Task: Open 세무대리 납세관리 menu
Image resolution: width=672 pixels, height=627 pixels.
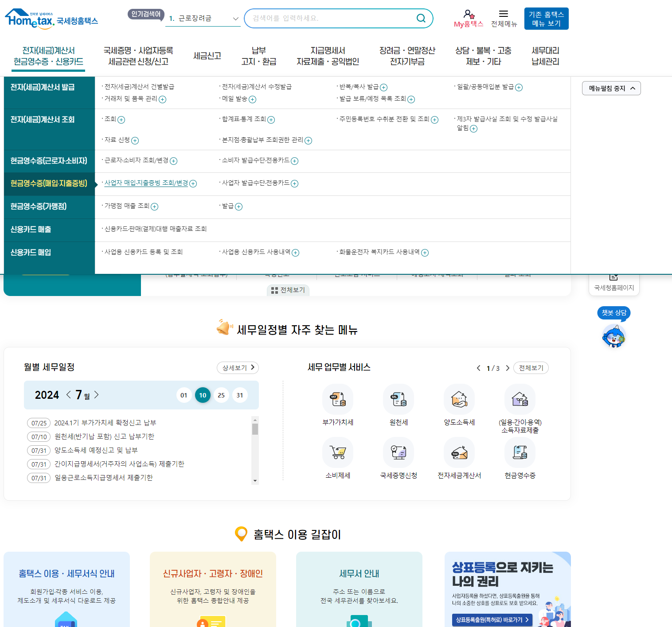Action: [x=545, y=56]
